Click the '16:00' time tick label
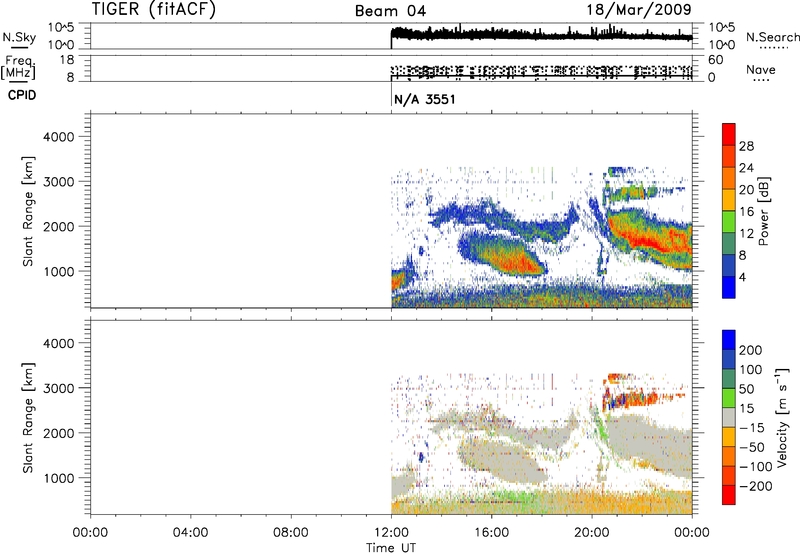800x554 pixels. pos(491,533)
